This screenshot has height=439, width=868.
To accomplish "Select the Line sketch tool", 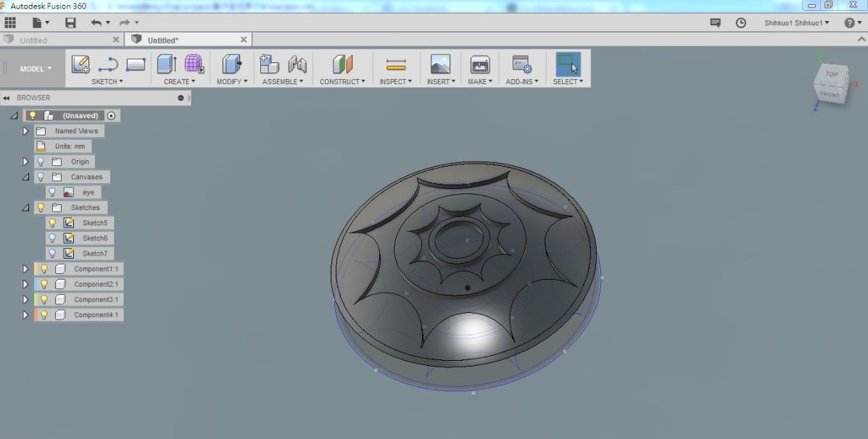I will click(x=108, y=64).
